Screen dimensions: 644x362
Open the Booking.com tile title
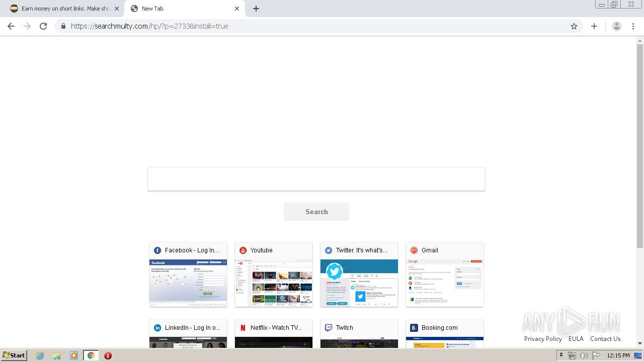pos(440,328)
